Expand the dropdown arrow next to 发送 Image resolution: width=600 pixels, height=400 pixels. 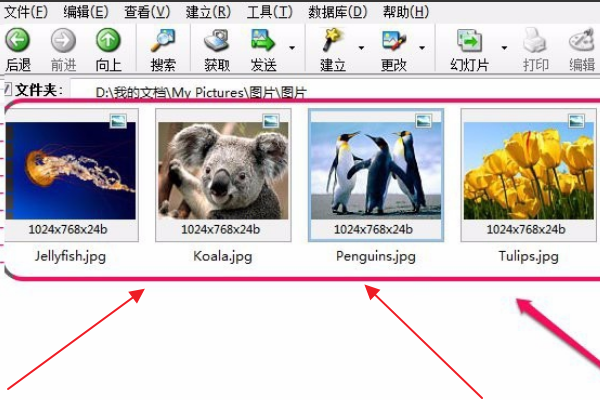pyautogui.click(x=292, y=47)
